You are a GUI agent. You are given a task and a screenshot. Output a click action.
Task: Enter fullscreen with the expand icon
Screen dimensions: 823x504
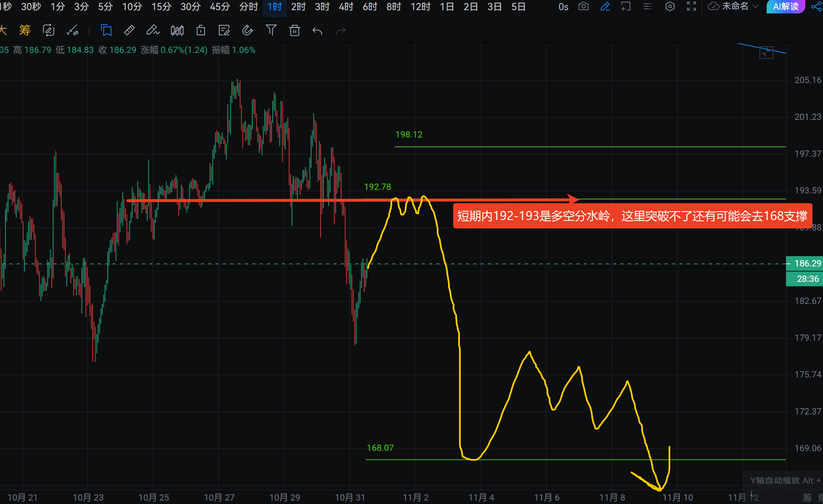pyautogui.click(x=691, y=7)
